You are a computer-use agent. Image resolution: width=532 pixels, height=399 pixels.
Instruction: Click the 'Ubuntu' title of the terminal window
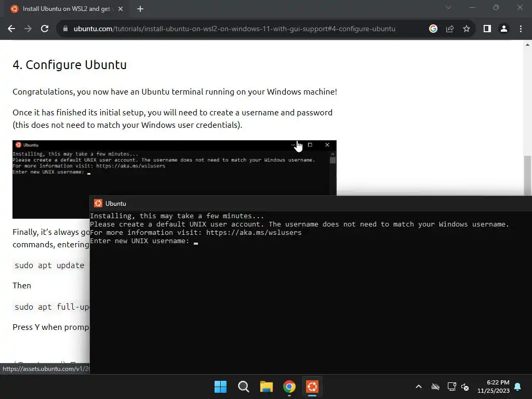[x=116, y=204]
